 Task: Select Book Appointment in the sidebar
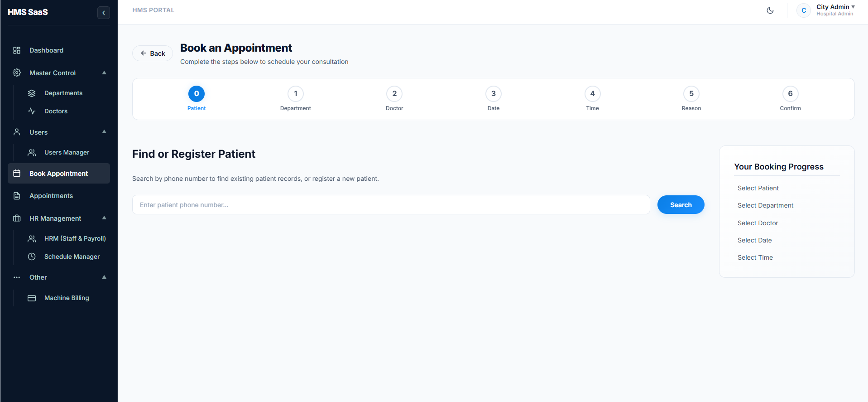click(x=59, y=173)
